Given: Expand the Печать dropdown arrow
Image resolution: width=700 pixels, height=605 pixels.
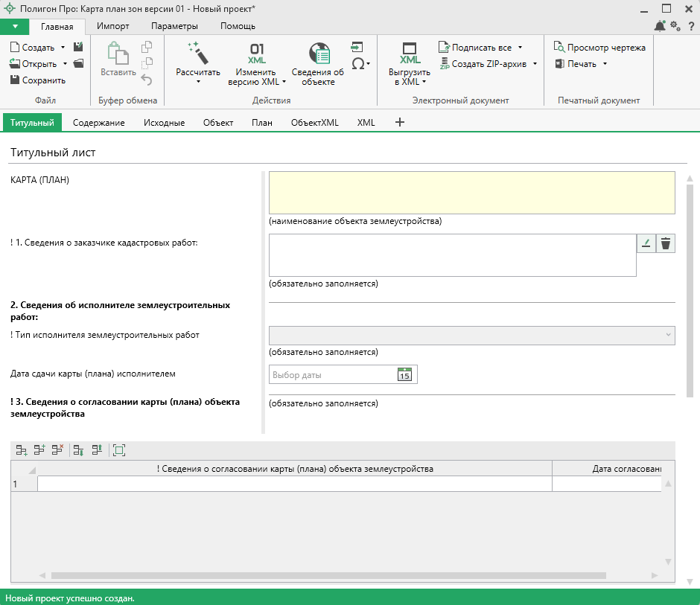Looking at the screenshot, I should (605, 64).
